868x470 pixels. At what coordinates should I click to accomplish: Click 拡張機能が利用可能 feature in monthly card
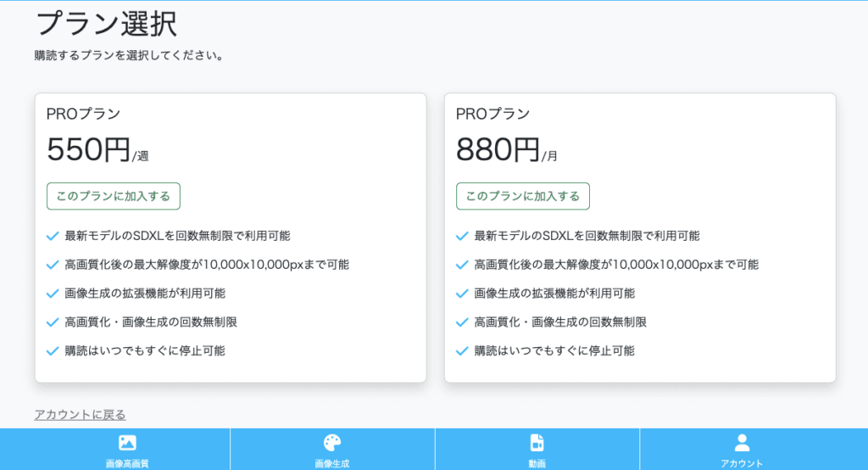[554, 294]
